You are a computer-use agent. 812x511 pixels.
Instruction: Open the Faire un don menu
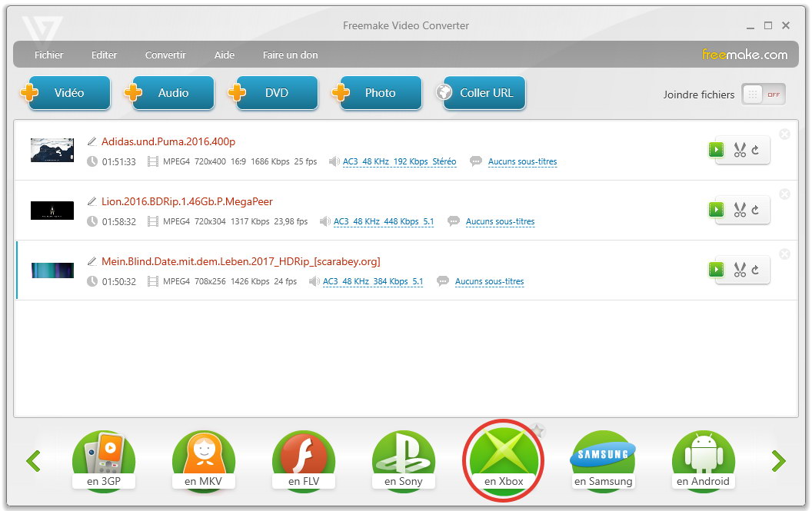point(290,55)
